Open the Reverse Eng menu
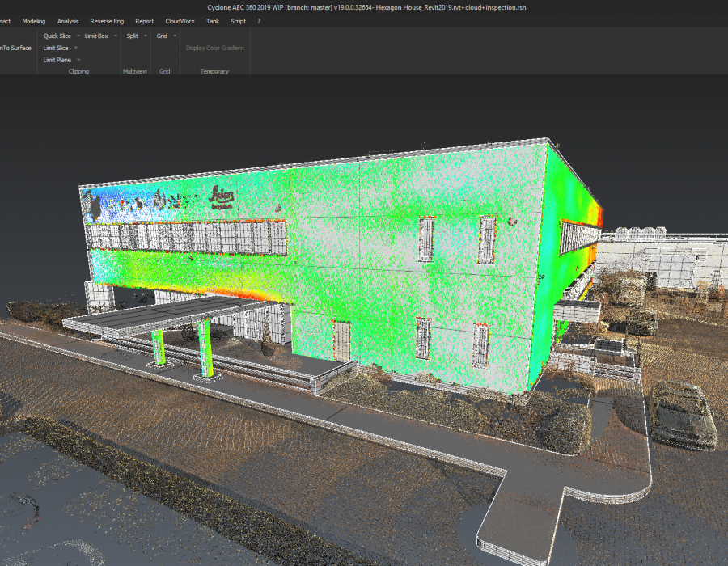728x566 pixels. click(107, 21)
